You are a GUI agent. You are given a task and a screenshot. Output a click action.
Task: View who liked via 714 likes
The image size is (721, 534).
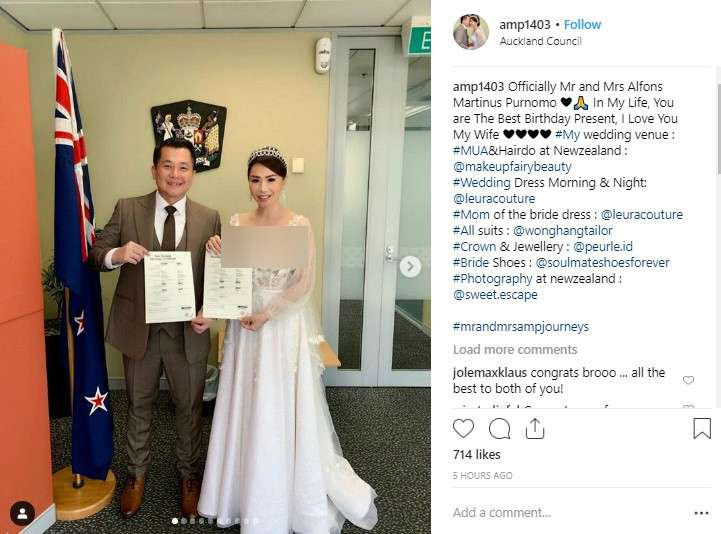tap(476, 454)
